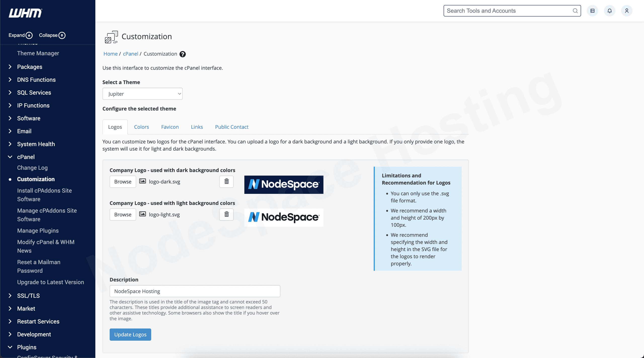Image resolution: width=644 pixels, height=358 pixels.
Task: Open Manage Plugins in sidebar
Action: click(38, 231)
